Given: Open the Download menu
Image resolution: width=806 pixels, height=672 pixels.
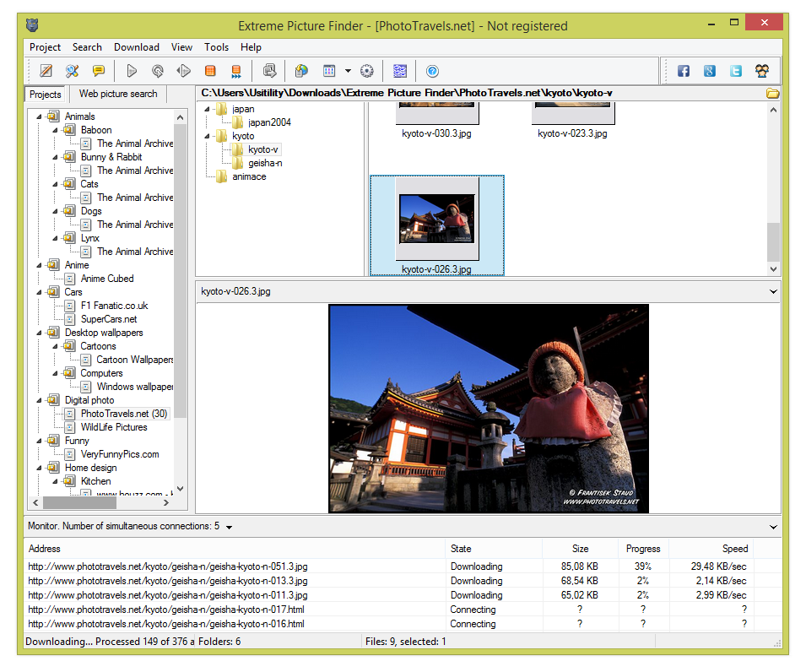Looking at the screenshot, I should (x=137, y=47).
